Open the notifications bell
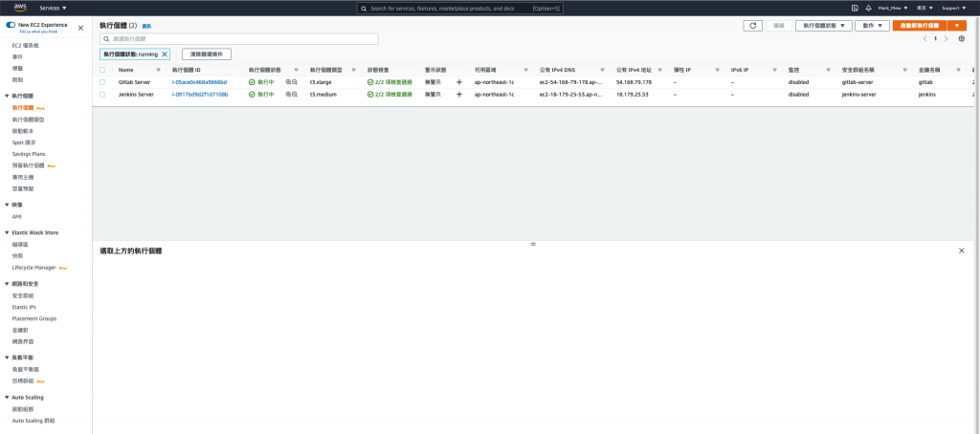The height and width of the screenshot is (434, 980). coord(868,8)
